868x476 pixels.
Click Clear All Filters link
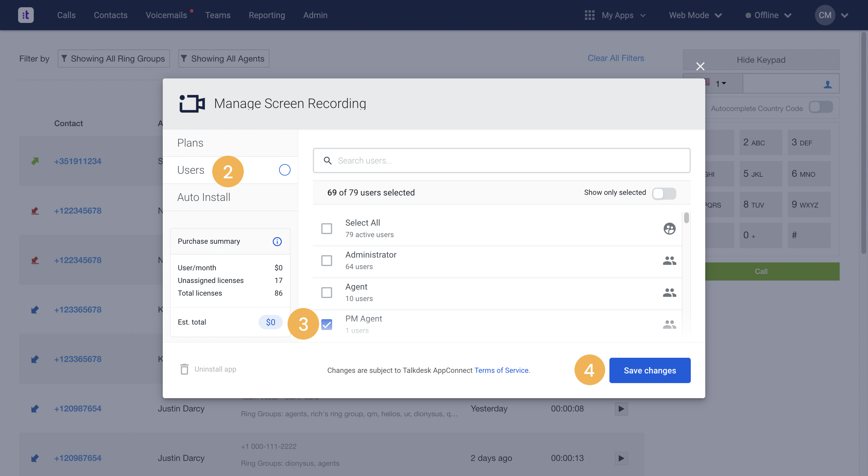click(616, 58)
